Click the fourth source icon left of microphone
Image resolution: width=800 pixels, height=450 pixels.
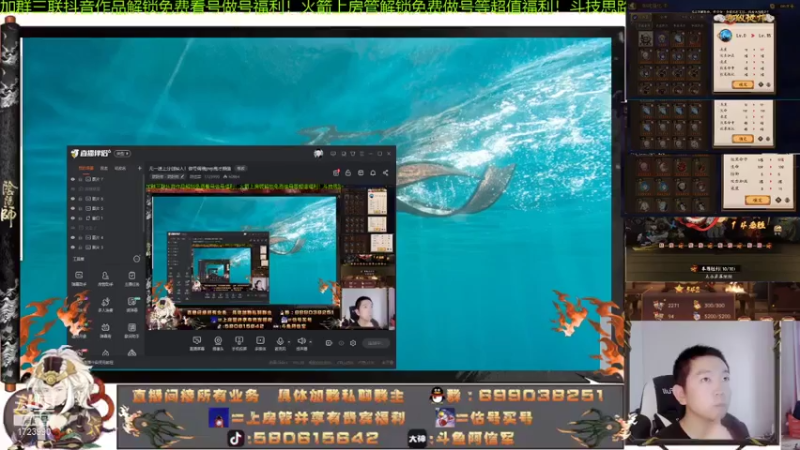click(260, 343)
